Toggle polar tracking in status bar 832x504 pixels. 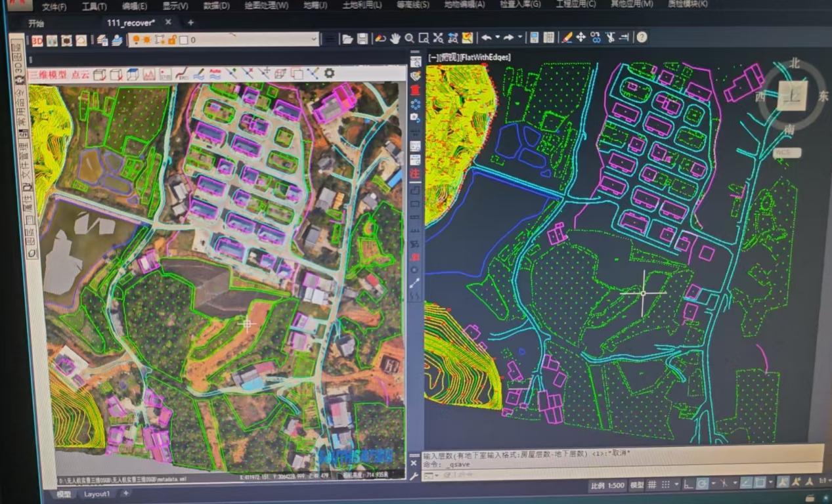point(702,484)
